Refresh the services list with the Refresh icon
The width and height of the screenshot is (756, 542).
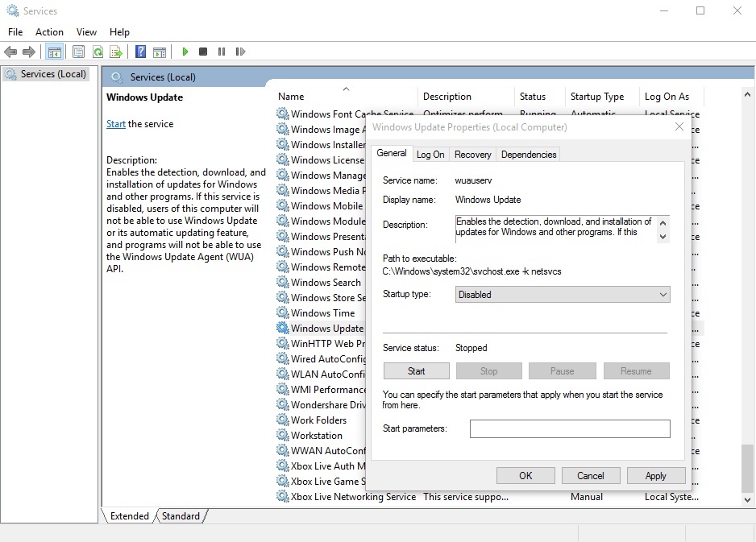point(97,51)
